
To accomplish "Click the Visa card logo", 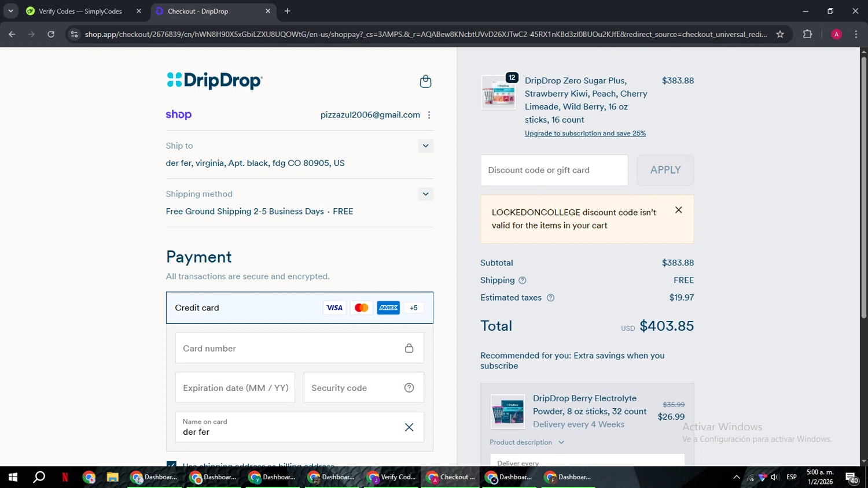I will [334, 308].
